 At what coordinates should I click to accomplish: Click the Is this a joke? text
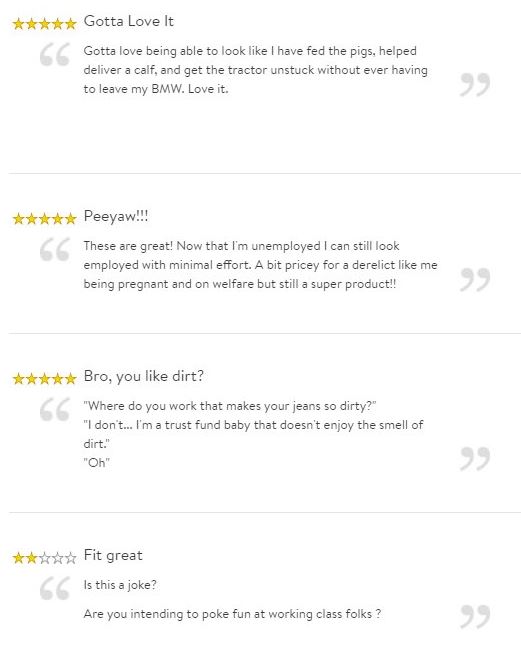pos(120,585)
